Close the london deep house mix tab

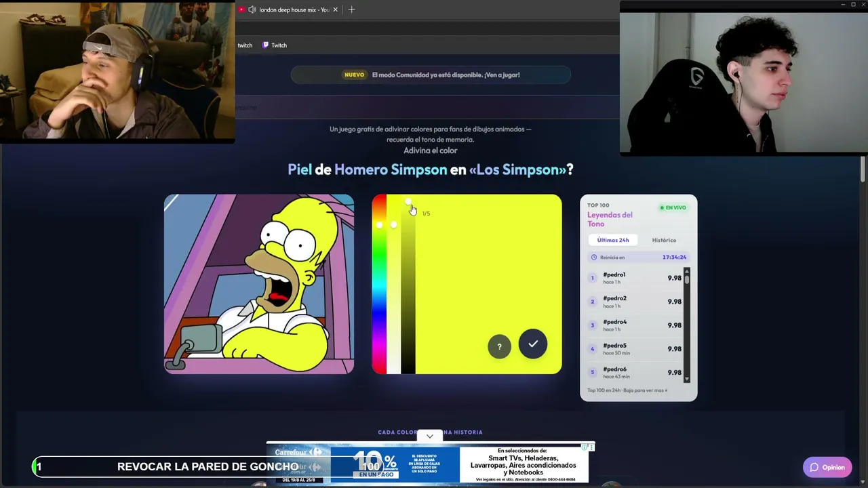pyautogui.click(x=335, y=9)
